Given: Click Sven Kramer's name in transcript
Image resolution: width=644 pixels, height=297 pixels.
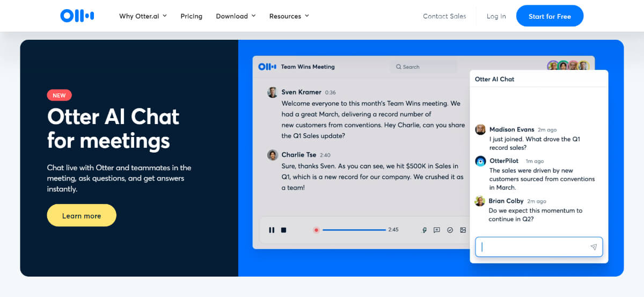Looking at the screenshot, I should click(x=302, y=92).
